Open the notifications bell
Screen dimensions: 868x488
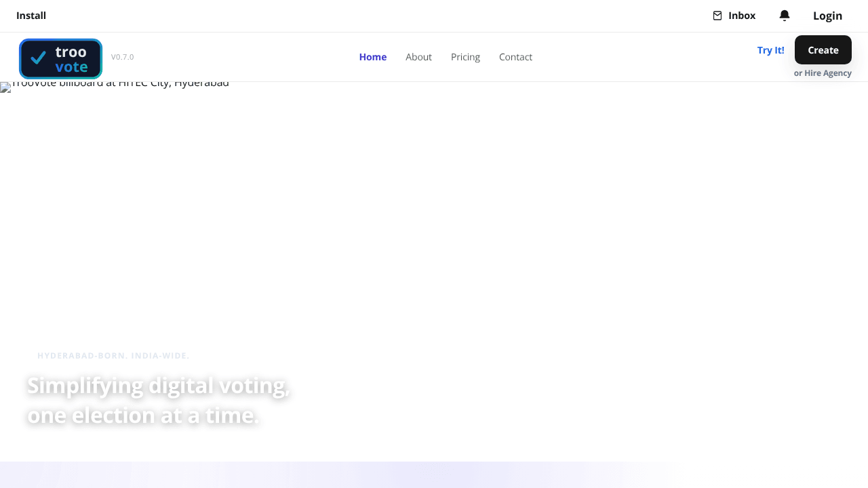tap(785, 16)
